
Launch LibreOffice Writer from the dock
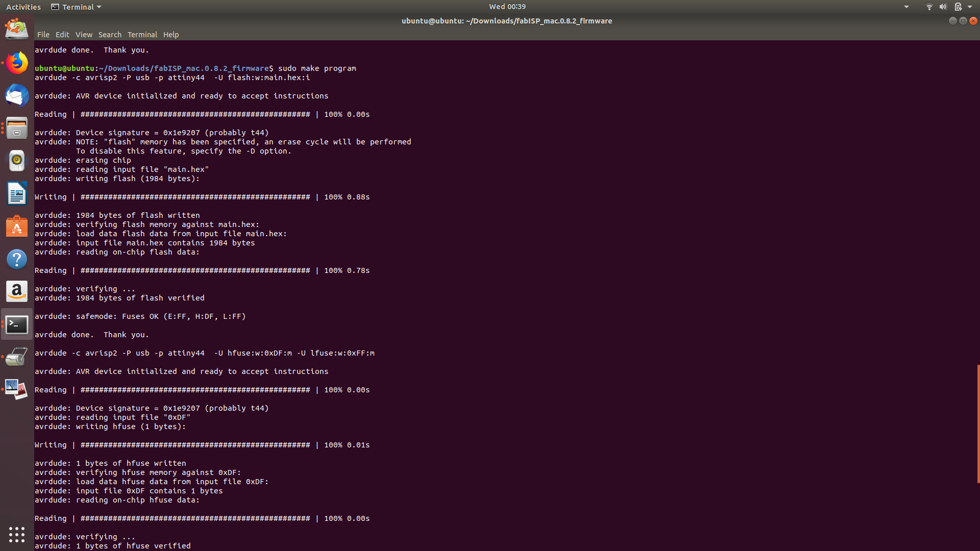[x=17, y=193]
